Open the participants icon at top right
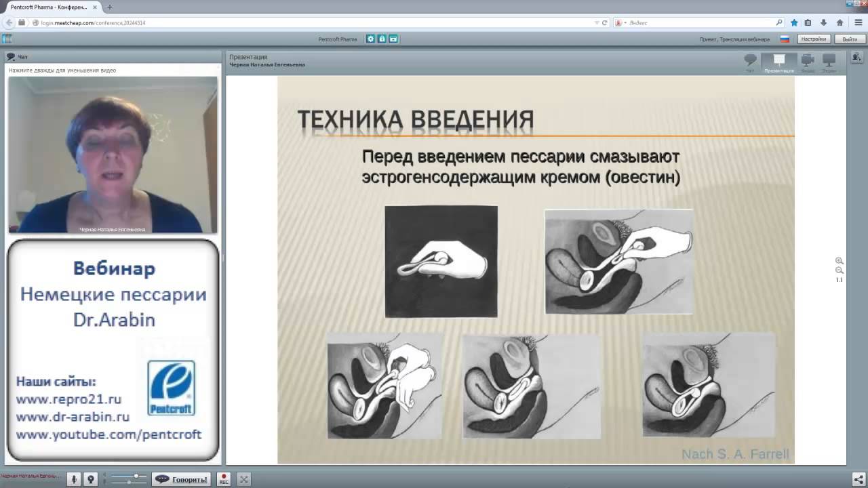Screen dimensions: 868x488 click(857, 57)
